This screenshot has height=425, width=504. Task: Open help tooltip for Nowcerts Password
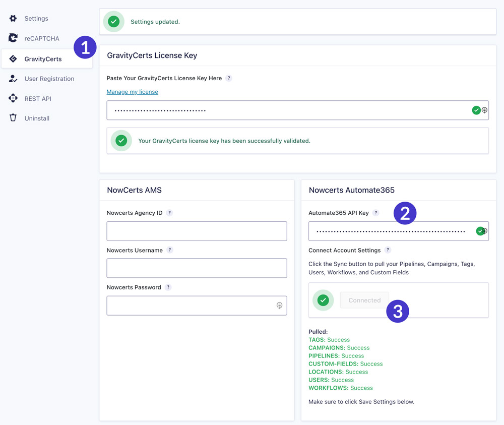click(168, 287)
